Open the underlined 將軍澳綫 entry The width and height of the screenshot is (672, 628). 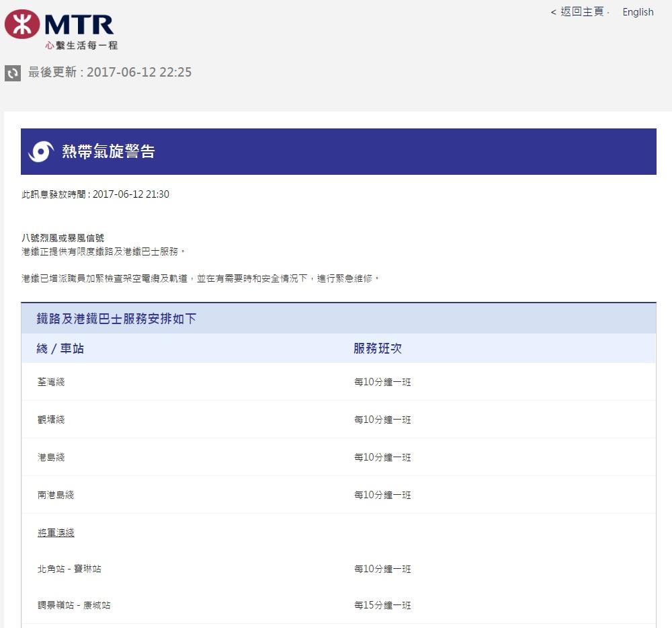point(56,533)
